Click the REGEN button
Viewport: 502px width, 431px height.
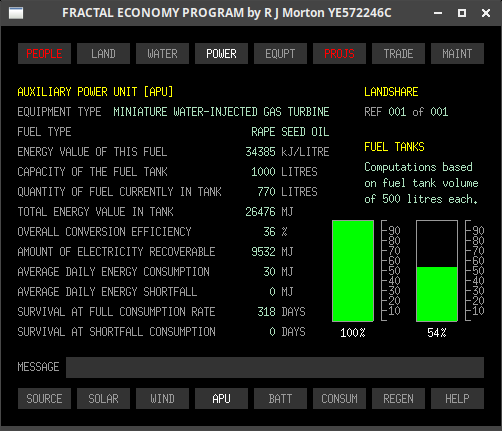coord(398,398)
